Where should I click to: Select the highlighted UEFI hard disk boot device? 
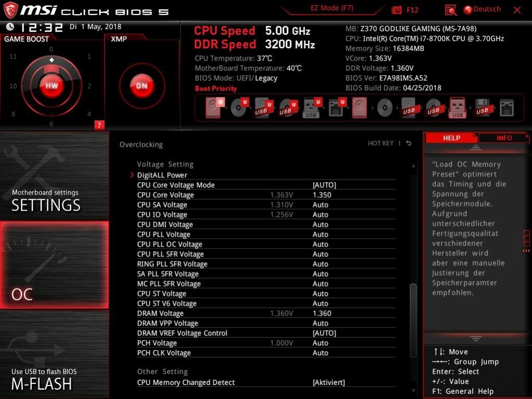point(215,108)
